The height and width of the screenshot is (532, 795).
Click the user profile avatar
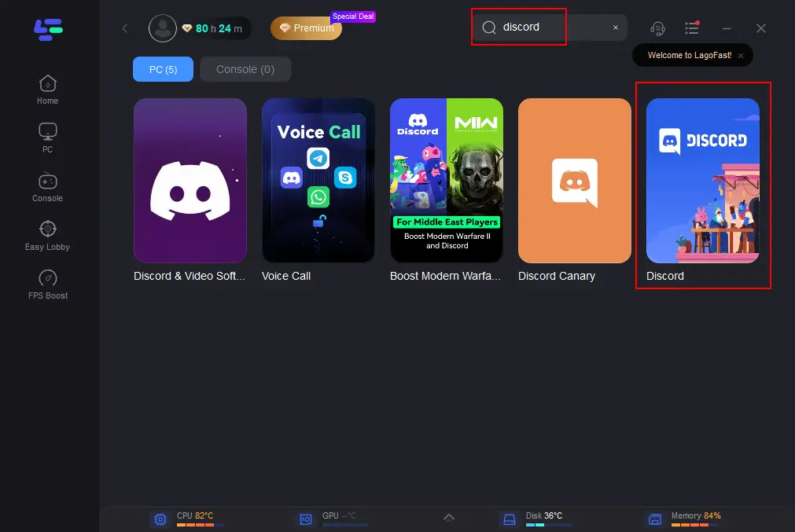(163, 28)
